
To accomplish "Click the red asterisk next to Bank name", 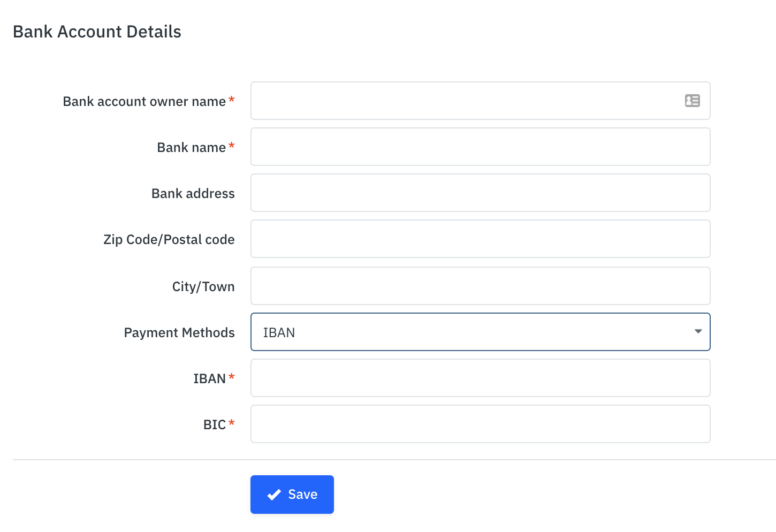I will [x=232, y=146].
